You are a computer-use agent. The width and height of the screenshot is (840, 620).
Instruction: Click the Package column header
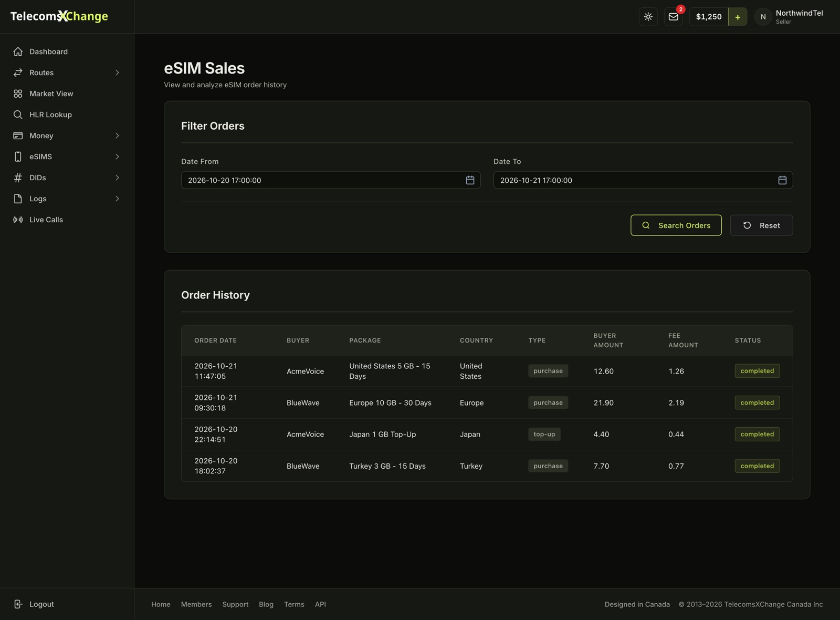(x=365, y=340)
